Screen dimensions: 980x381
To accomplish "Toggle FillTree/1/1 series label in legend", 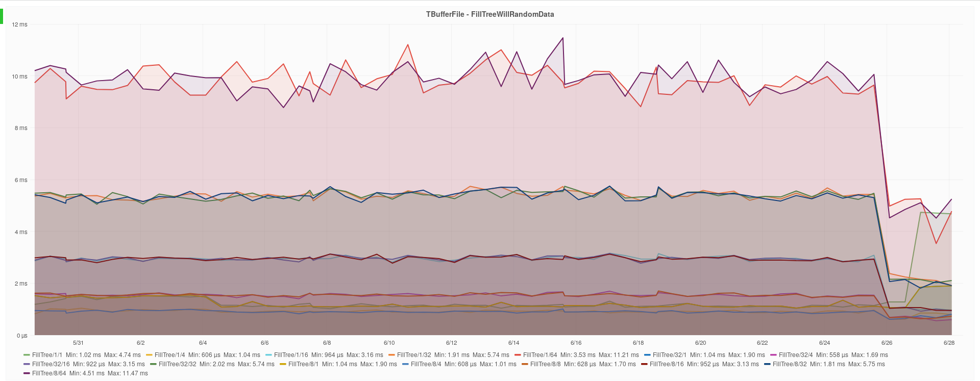I will [47, 355].
